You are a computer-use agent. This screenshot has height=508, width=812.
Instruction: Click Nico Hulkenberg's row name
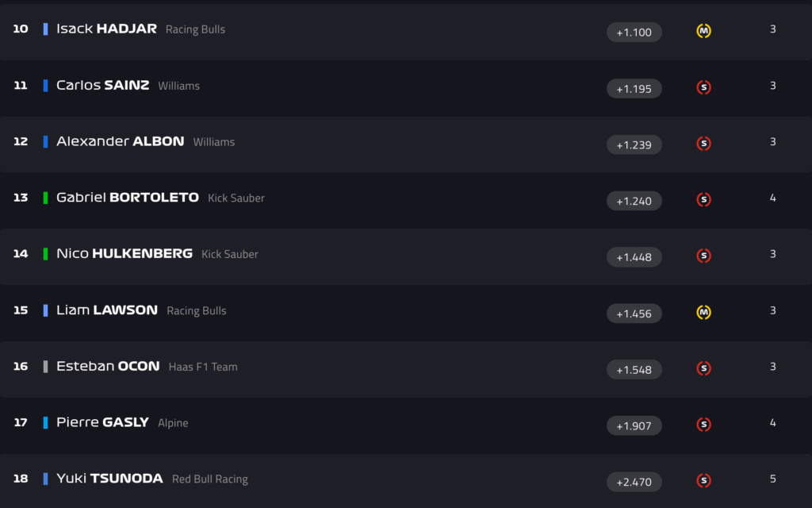(124, 254)
